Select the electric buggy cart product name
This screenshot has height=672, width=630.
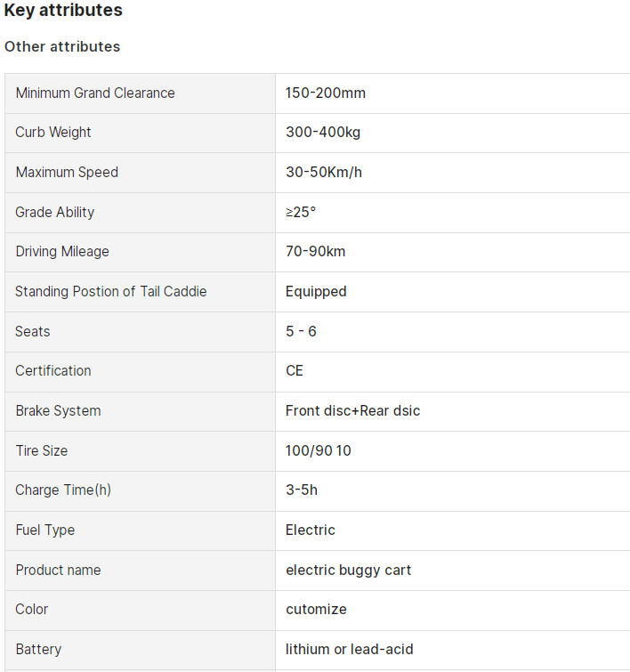[x=348, y=571]
